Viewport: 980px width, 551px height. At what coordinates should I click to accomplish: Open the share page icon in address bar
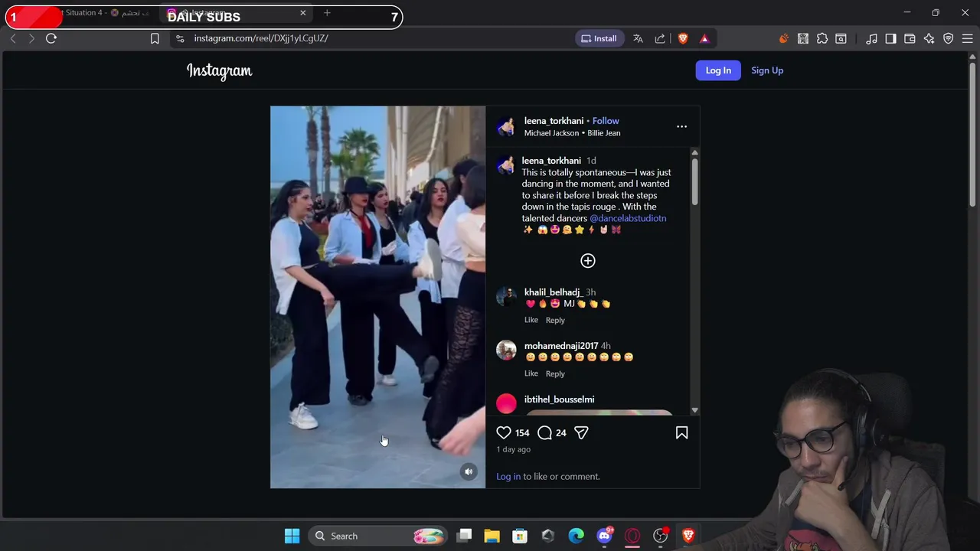pyautogui.click(x=660, y=38)
